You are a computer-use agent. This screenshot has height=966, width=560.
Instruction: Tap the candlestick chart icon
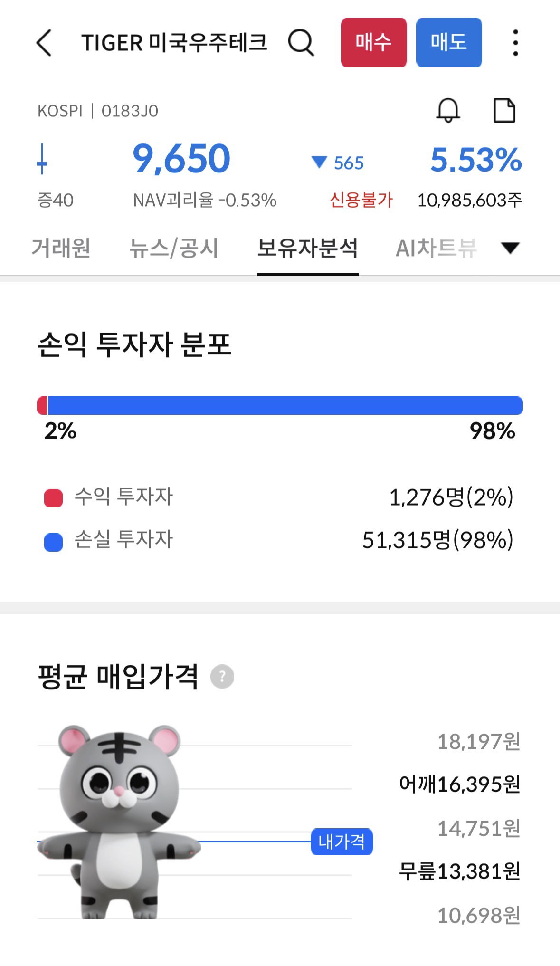click(42, 159)
